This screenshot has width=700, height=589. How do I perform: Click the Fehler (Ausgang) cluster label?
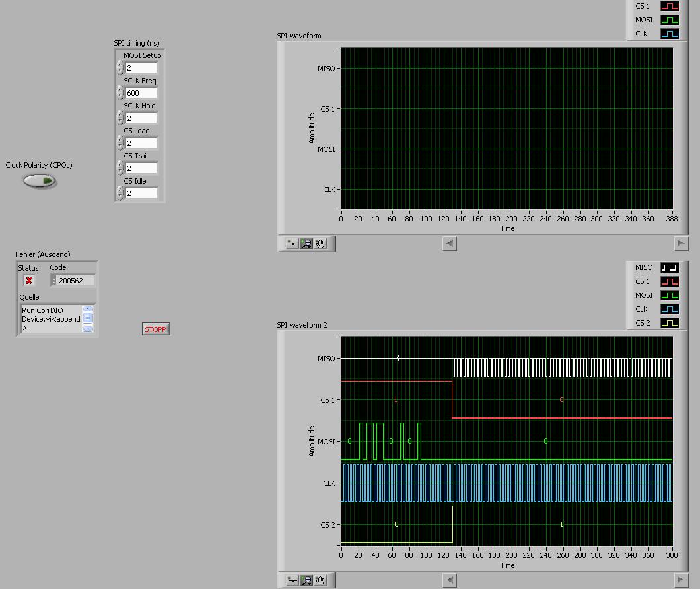tap(43, 254)
